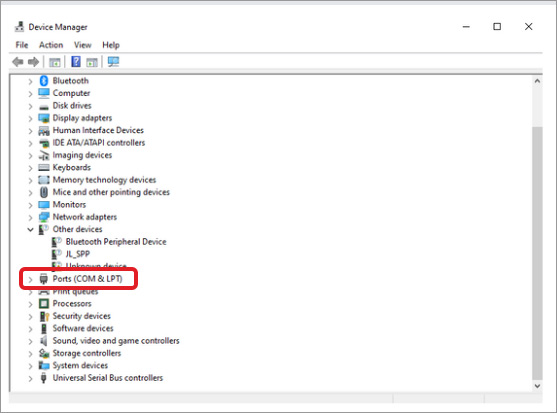Expand the Ports (COM & LPT) node

click(30, 279)
